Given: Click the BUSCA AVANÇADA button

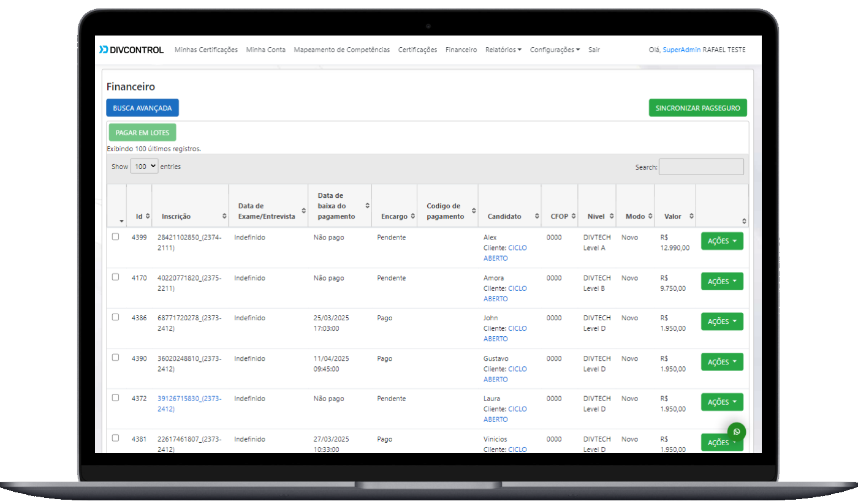Looking at the screenshot, I should tap(142, 108).
